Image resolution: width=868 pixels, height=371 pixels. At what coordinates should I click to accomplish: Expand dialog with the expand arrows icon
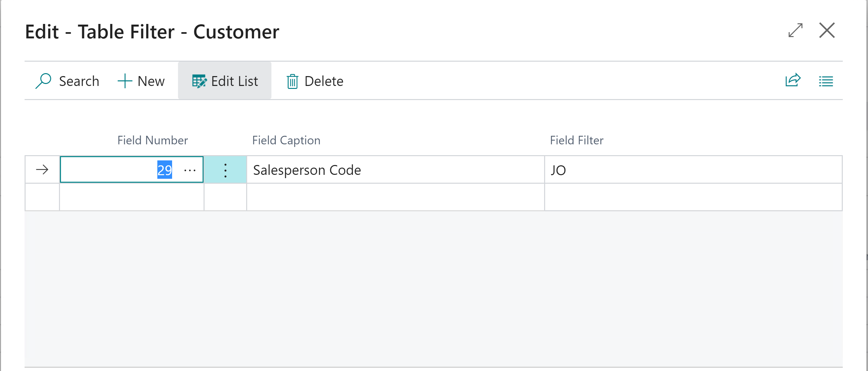tap(795, 31)
